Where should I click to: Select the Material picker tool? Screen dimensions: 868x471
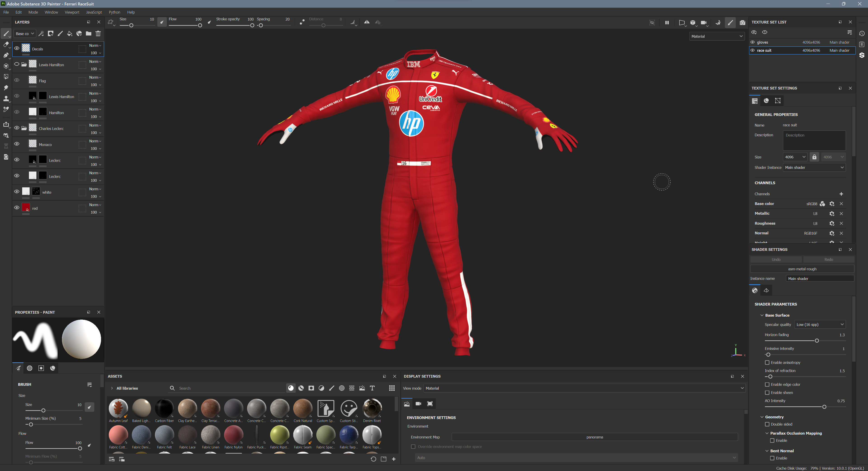point(6,109)
